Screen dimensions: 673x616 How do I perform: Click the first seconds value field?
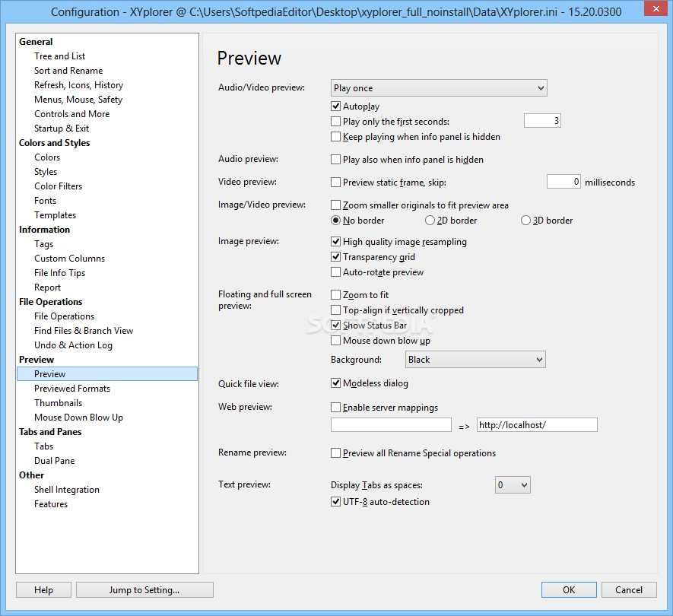pos(542,121)
